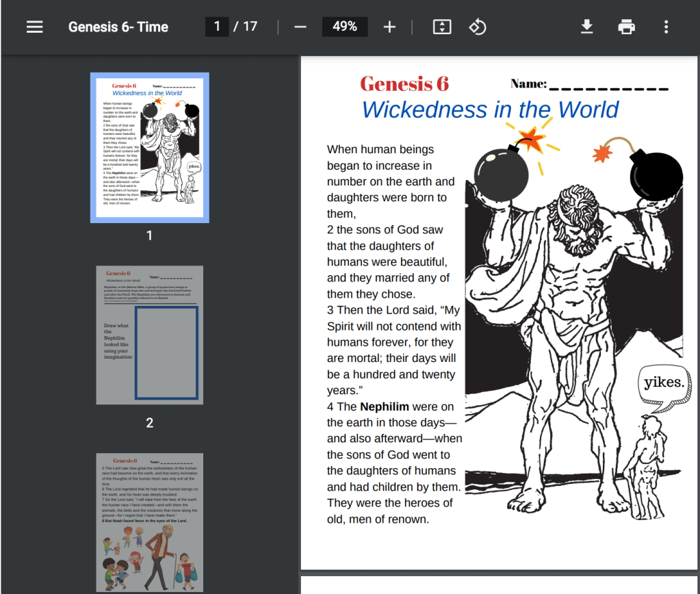This screenshot has height=594, width=700.
Task: Click the zoom in plus button
Action: 389,27
